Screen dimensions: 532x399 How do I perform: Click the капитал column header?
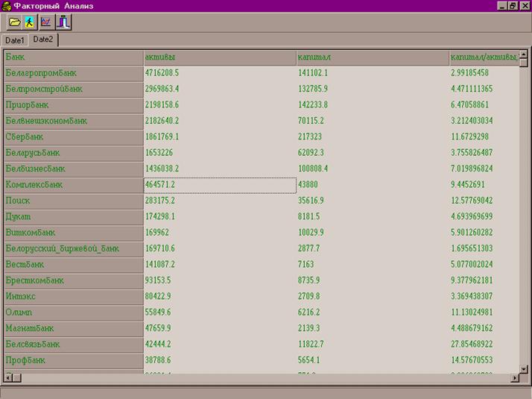pos(371,57)
